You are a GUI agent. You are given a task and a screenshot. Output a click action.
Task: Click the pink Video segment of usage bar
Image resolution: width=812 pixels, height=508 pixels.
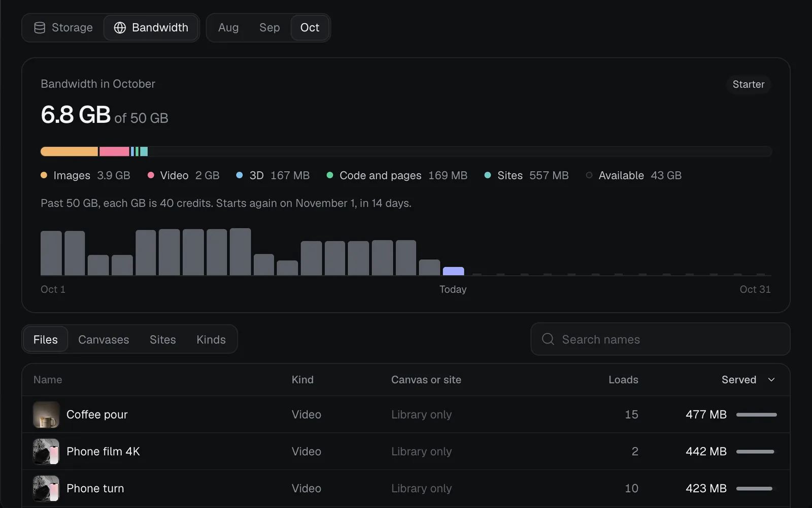click(x=114, y=151)
